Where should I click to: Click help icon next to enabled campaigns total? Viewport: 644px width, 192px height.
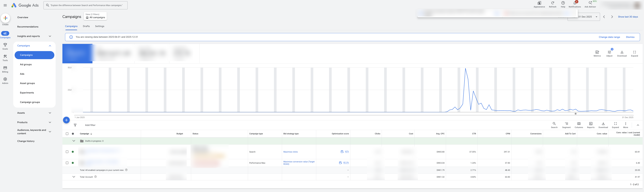(126, 170)
